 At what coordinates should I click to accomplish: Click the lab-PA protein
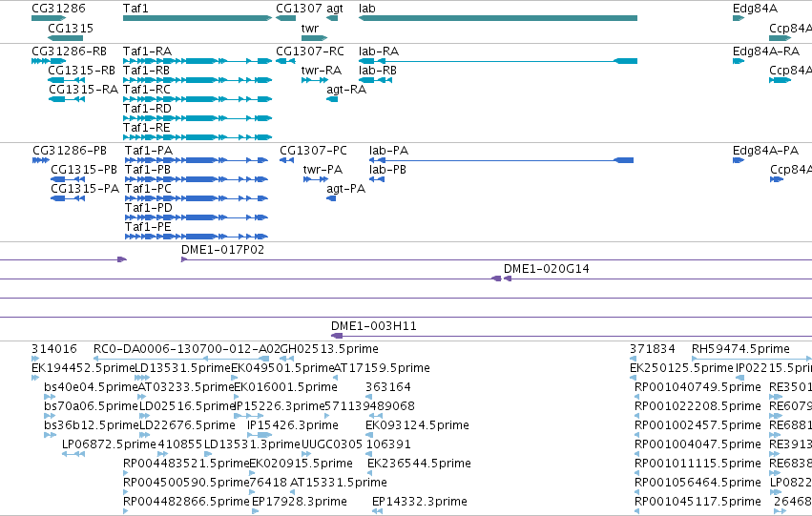click(x=501, y=160)
